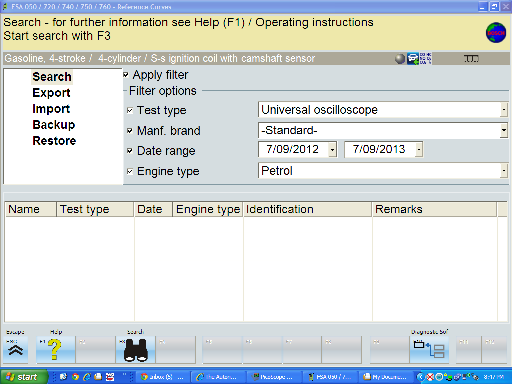The height and width of the screenshot is (384, 512).
Task: Toggle the Apply filter checkbox
Action: coord(126,75)
